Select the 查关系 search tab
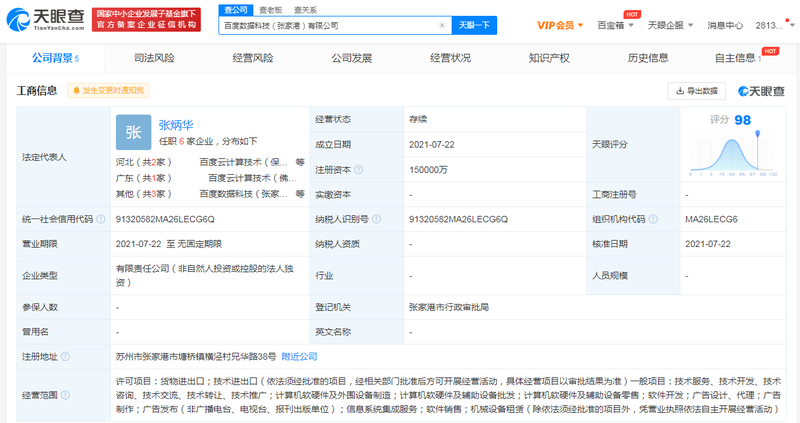 pos(306,10)
